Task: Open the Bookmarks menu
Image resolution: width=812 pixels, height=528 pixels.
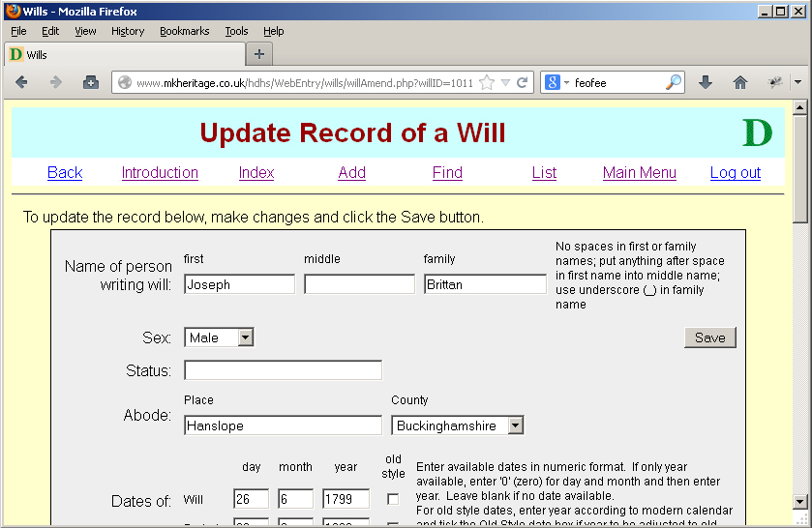Action: [x=184, y=31]
